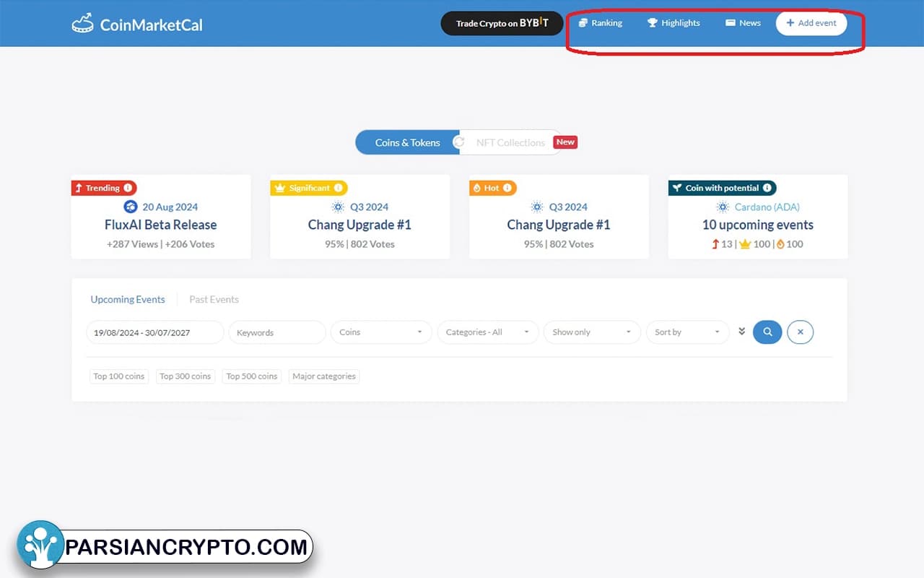
Task: Enable the Top 100 coins filter
Action: pos(118,376)
